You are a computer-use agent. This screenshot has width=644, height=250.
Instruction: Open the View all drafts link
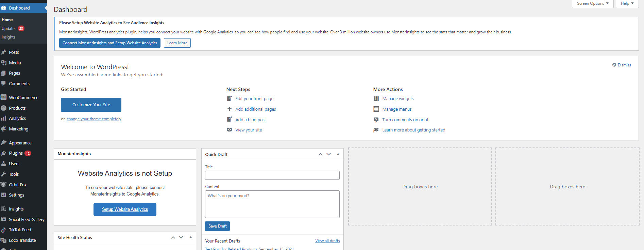327,241
